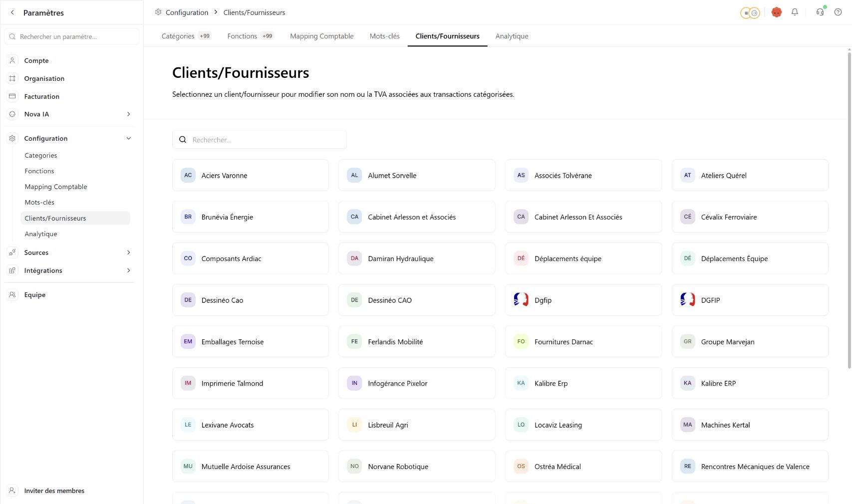Click the page vertical scrollbar
The image size is (852, 504).
849,210
